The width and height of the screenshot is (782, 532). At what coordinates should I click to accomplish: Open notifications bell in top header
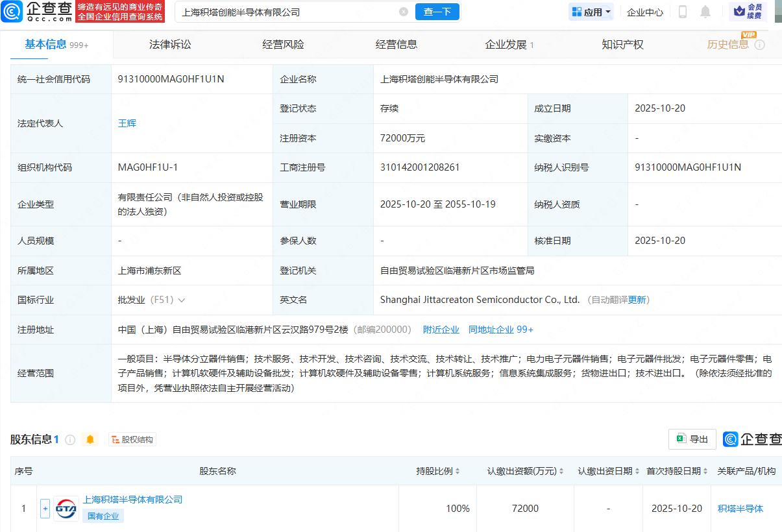(705, 12)
